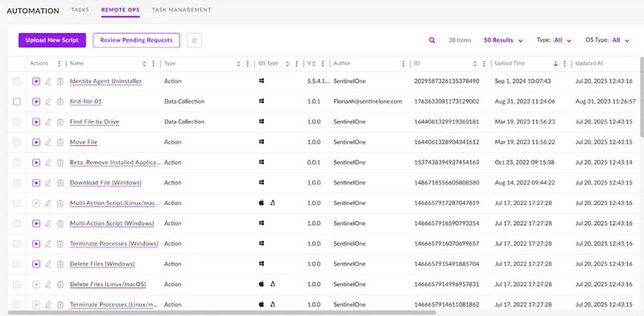Check the Terminate Processes (Windows) row

(16, 244)
